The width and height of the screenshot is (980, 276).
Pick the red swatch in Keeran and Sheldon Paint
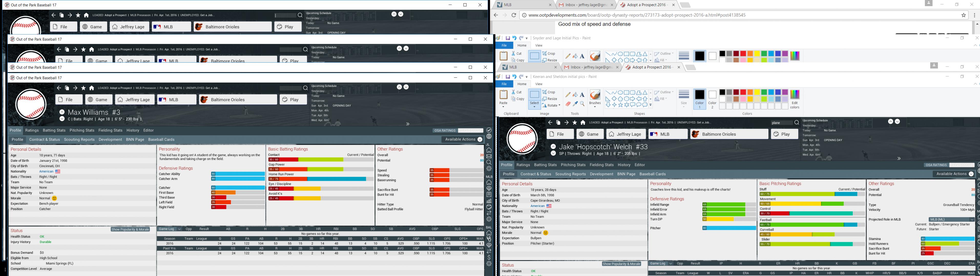pos(743,93)
